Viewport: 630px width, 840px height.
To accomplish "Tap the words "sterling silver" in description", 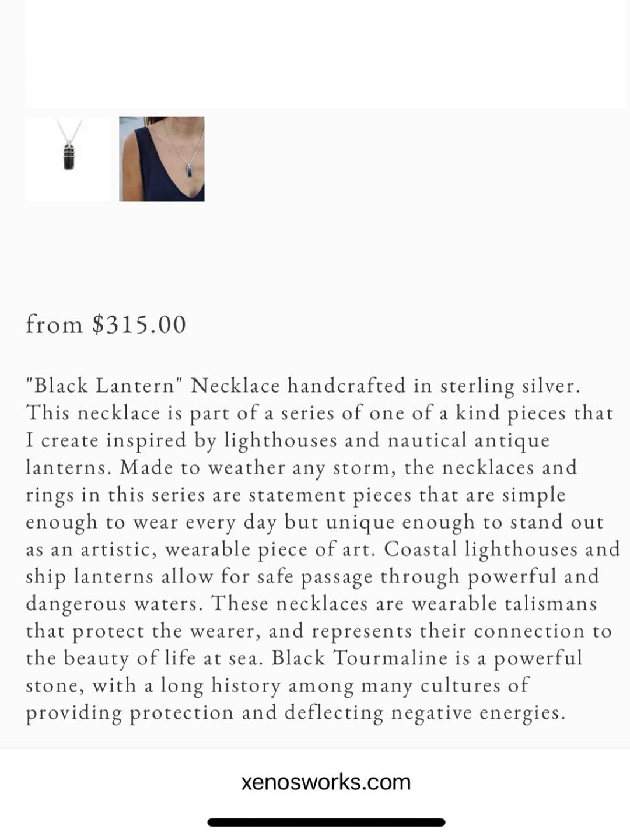I will 510,386.
